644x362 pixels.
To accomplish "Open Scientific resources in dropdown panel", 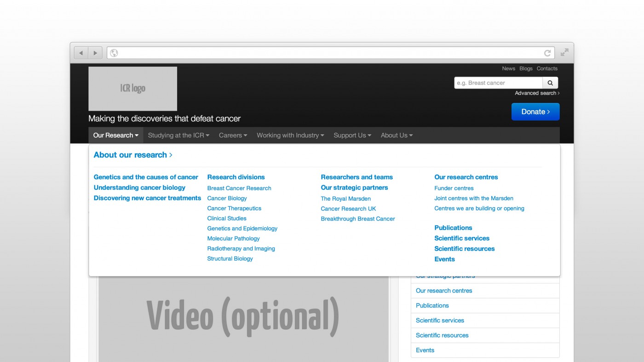I will tap(465, 249).
